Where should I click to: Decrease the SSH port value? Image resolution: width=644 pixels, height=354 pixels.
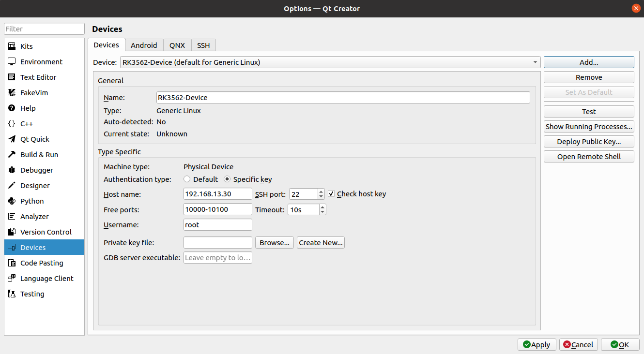321,197
